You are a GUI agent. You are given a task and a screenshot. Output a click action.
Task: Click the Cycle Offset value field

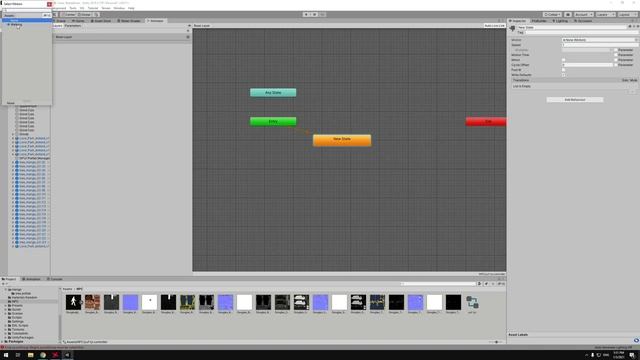point(587,65)
